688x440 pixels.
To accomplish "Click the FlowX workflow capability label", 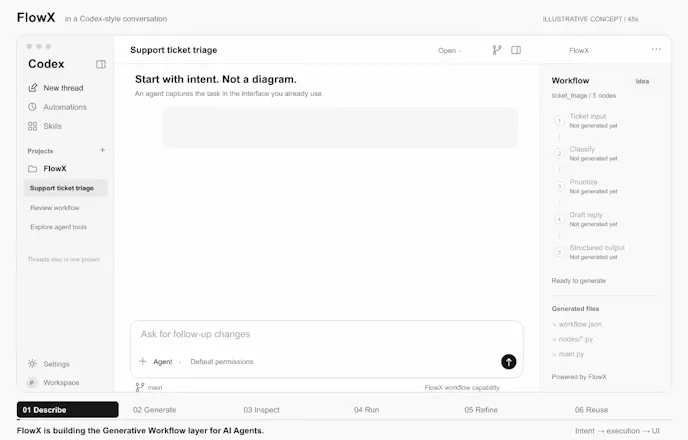I will (462, 388).
